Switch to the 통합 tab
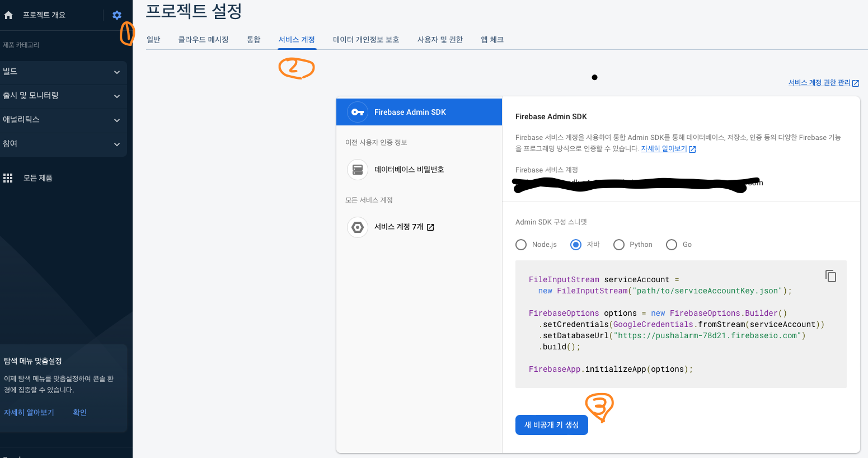 click(x=254, y=40)
